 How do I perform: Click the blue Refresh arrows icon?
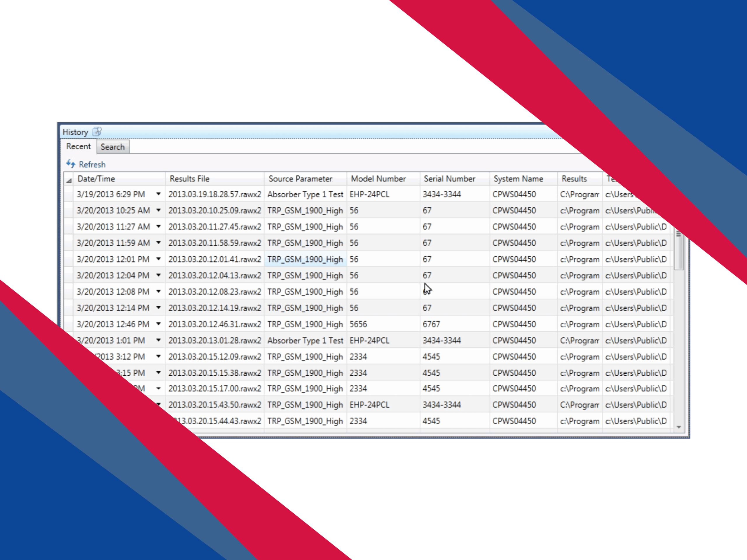[x=71, y=164]
